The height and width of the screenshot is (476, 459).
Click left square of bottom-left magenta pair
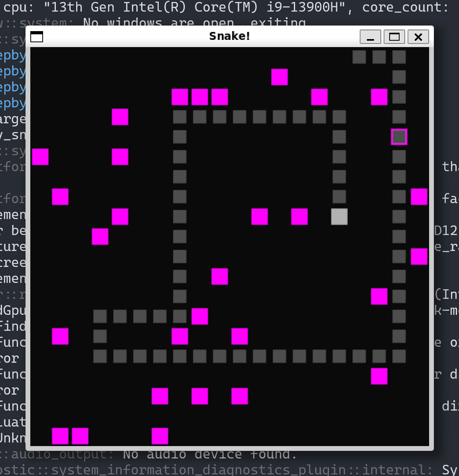click(x=60, y=436)
